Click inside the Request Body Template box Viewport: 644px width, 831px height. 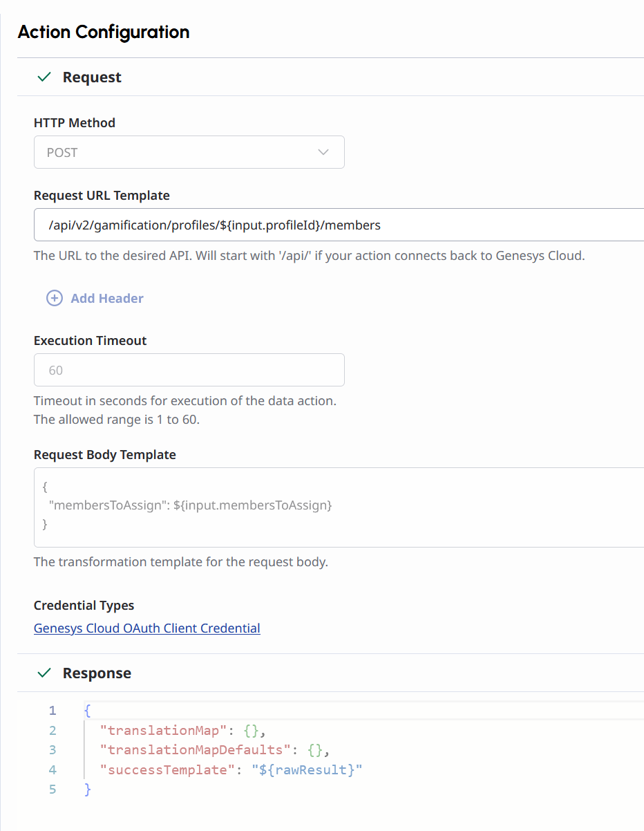pos(339,507)
